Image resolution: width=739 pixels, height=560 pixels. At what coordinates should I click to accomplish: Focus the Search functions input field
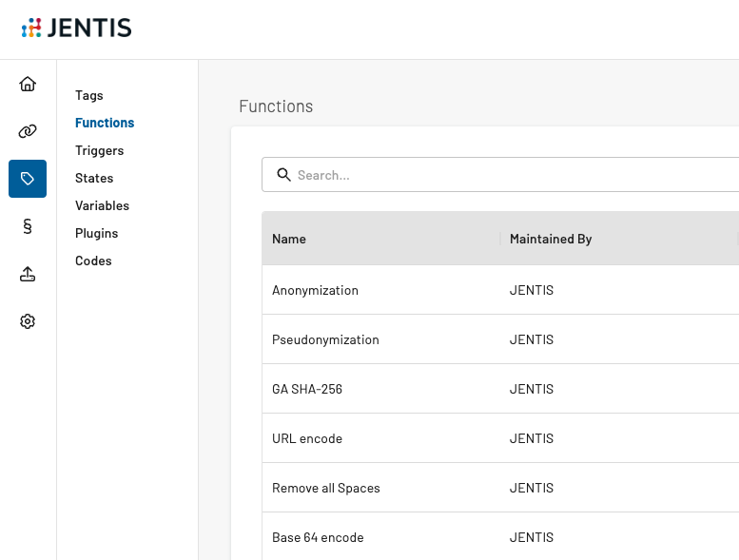pyautogui.click(x=500, y=175)
